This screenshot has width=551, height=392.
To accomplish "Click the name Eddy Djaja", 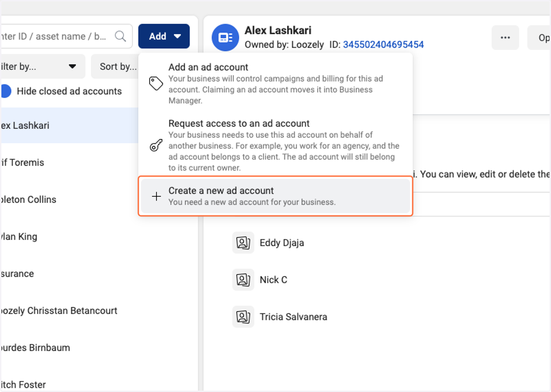I will coord(282,243).
